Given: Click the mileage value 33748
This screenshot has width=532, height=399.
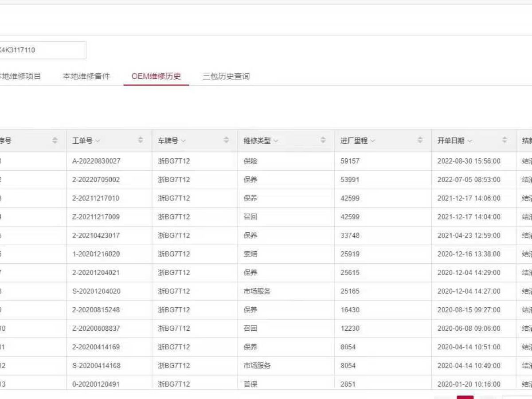Looking at the screenshot, I should [x=350, y=235].
